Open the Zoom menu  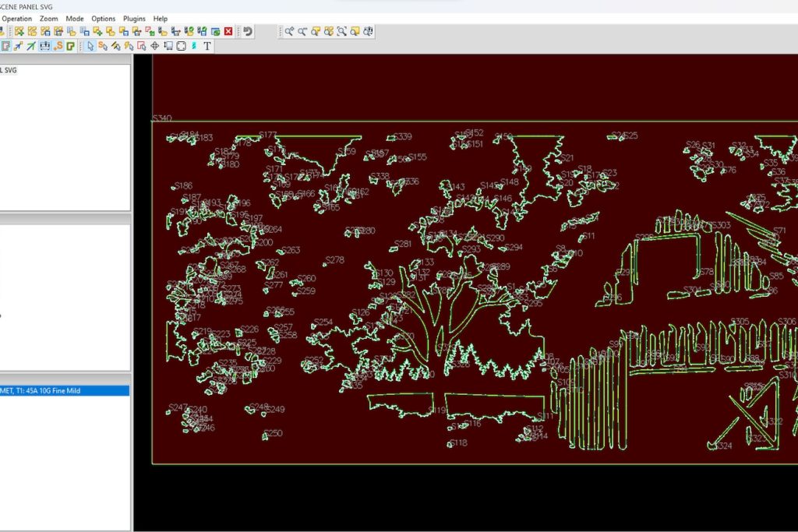click(x=49, y=18)
